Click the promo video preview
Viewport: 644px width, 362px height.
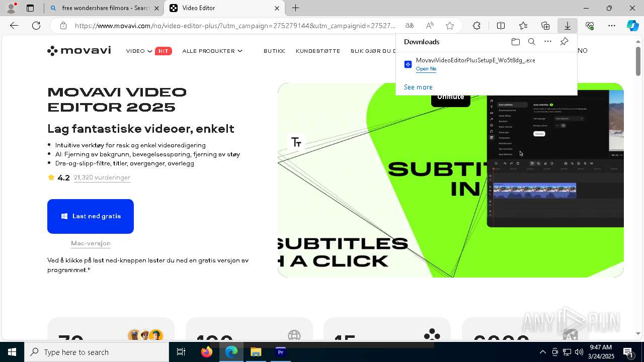pos(451,180)
